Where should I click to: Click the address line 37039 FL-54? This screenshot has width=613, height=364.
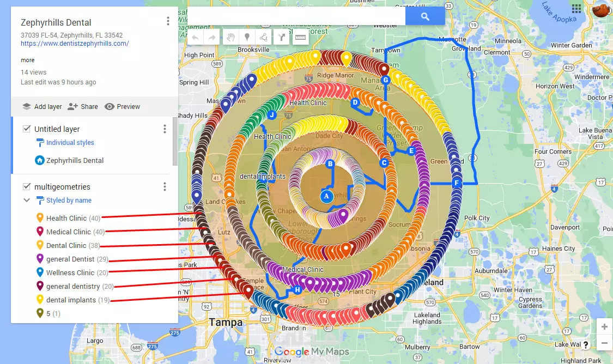pyautogui.click(x=71, y=35)
